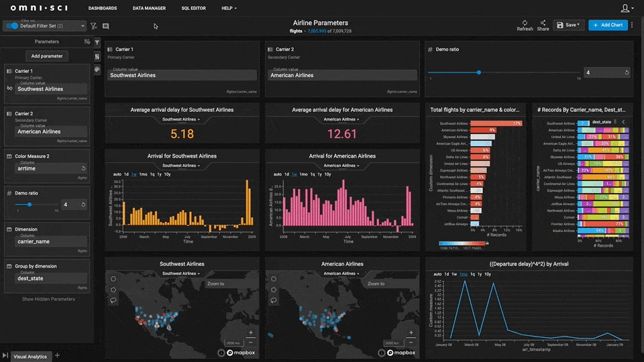Select 10y binning on American arrival chart
The height and width of the screenshot is (362, 644).
pyautogui.click(x=327, y=174)
